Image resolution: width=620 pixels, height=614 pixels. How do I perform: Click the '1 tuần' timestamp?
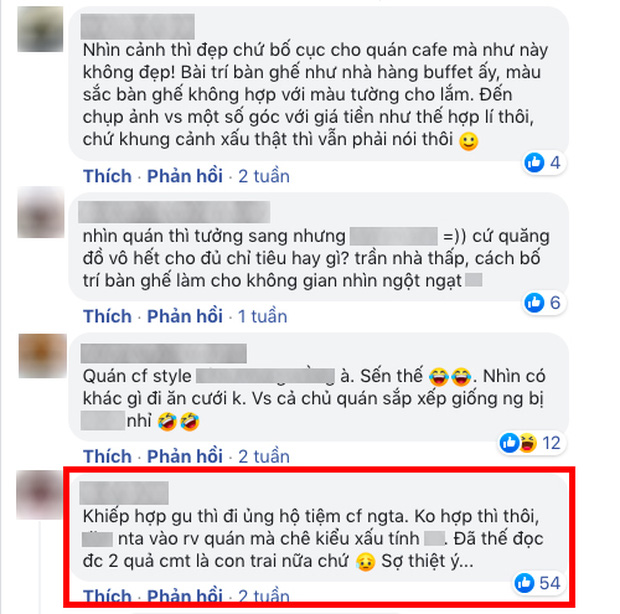(262, 316)
